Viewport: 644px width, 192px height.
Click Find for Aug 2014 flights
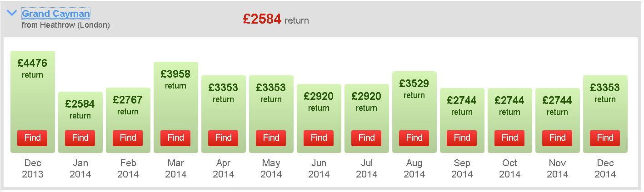coord(414,138)
